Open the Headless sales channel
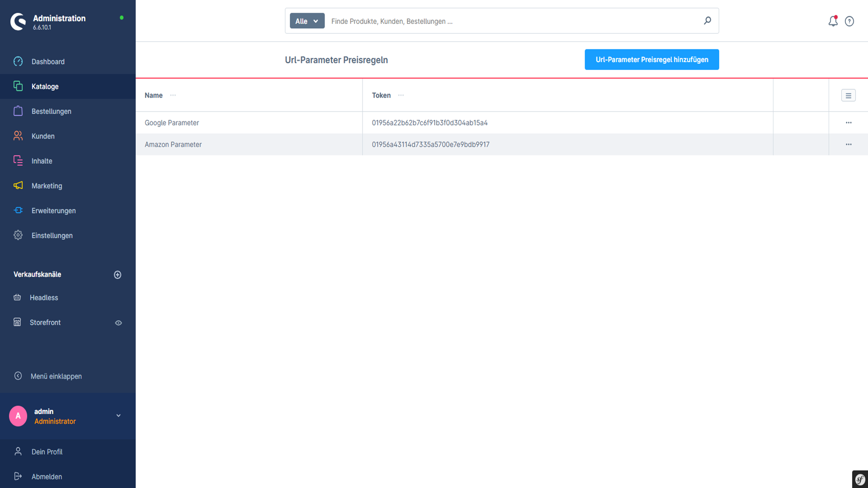The image size is (868, 488). coord(44,298)
